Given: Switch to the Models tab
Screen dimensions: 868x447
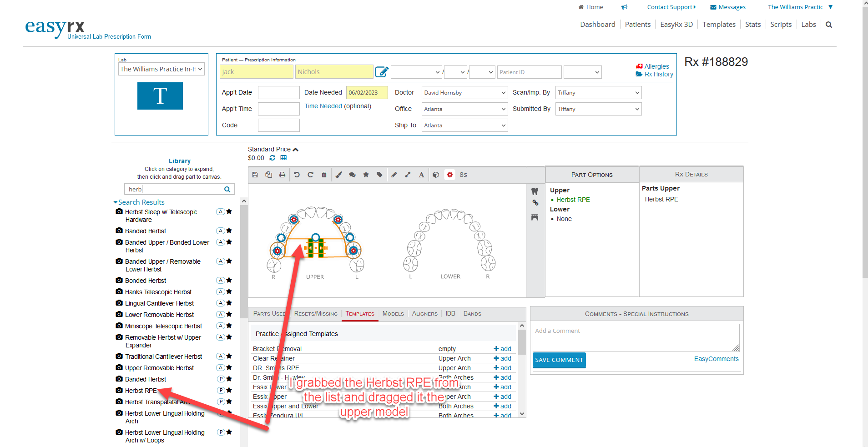Looking at the screenshot, I should tap(393, 313).
